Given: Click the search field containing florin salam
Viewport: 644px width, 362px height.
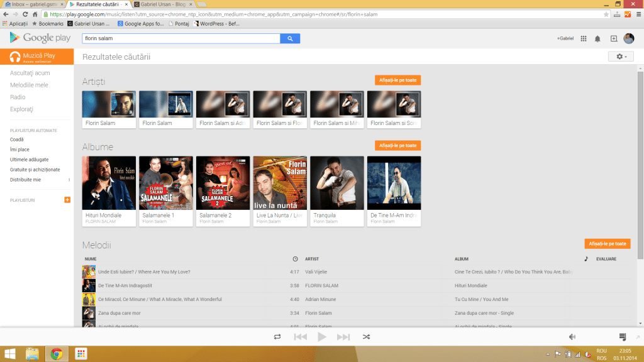Looking at the screenshot, I should tap(181, 38).
